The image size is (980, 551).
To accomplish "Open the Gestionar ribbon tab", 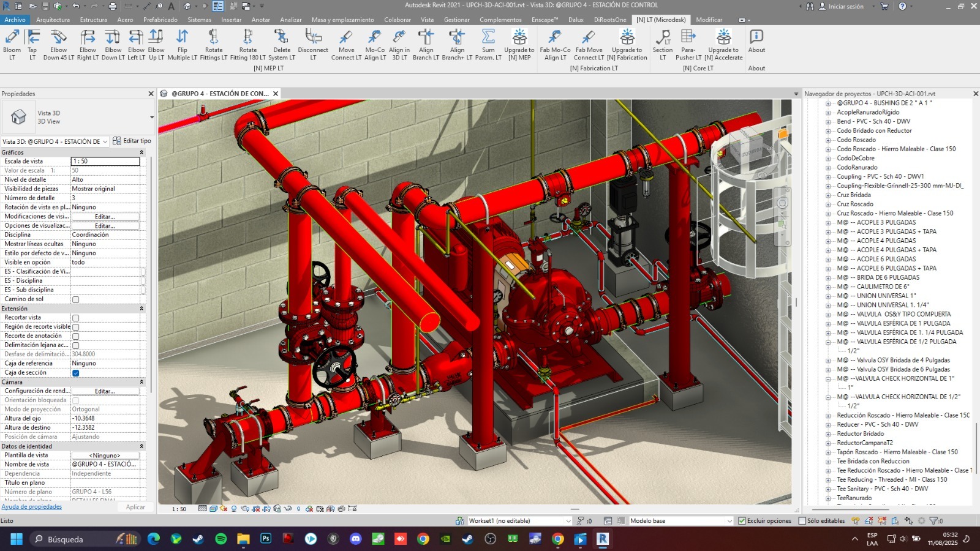I will click(457, 20).
